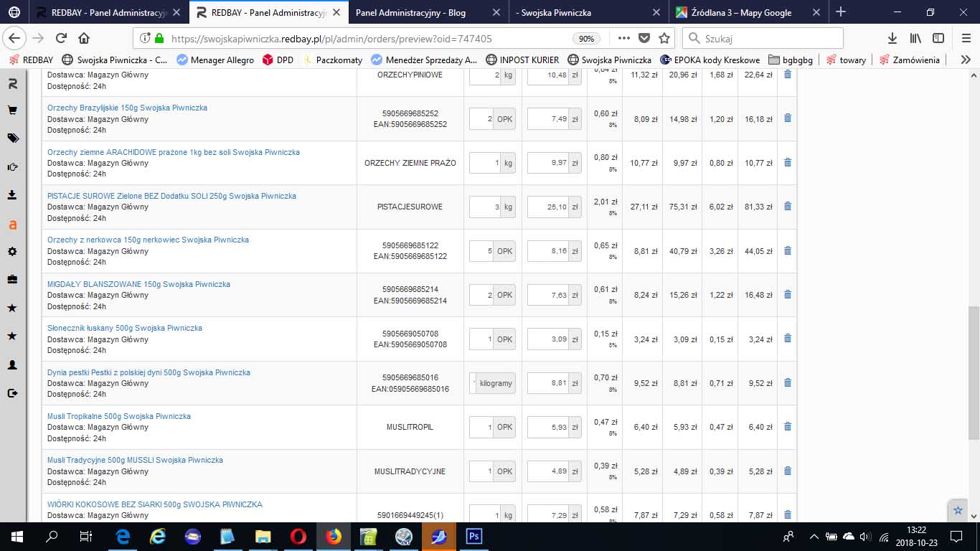Screen dimensions: 980x551
Task: Open the Musli Tropikalne 500g product link
Action: 119,416
